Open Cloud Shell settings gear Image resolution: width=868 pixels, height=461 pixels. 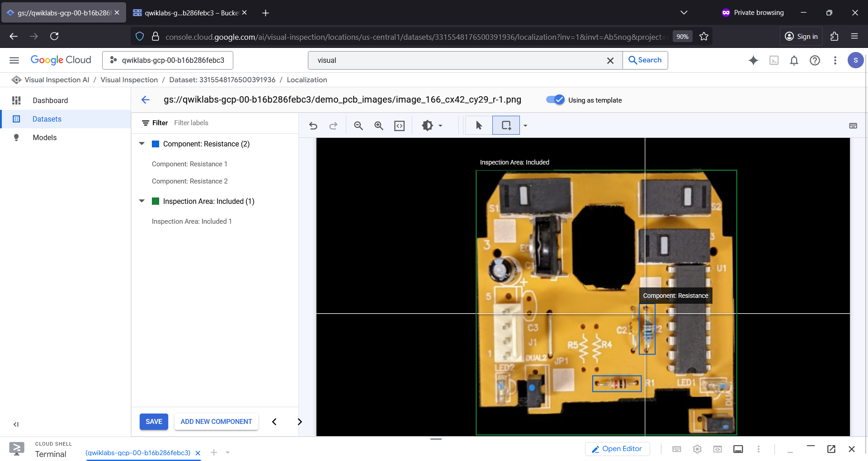point(697,449)
